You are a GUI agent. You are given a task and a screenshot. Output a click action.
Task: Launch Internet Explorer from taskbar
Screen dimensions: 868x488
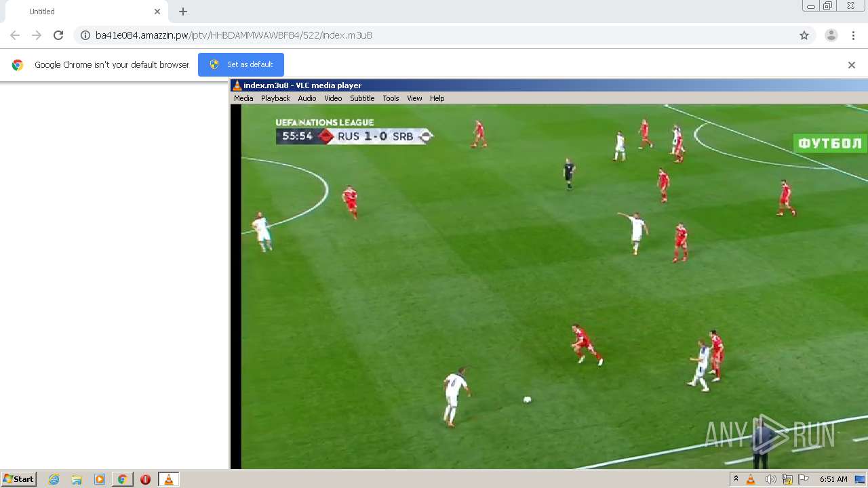click(54, 479)
